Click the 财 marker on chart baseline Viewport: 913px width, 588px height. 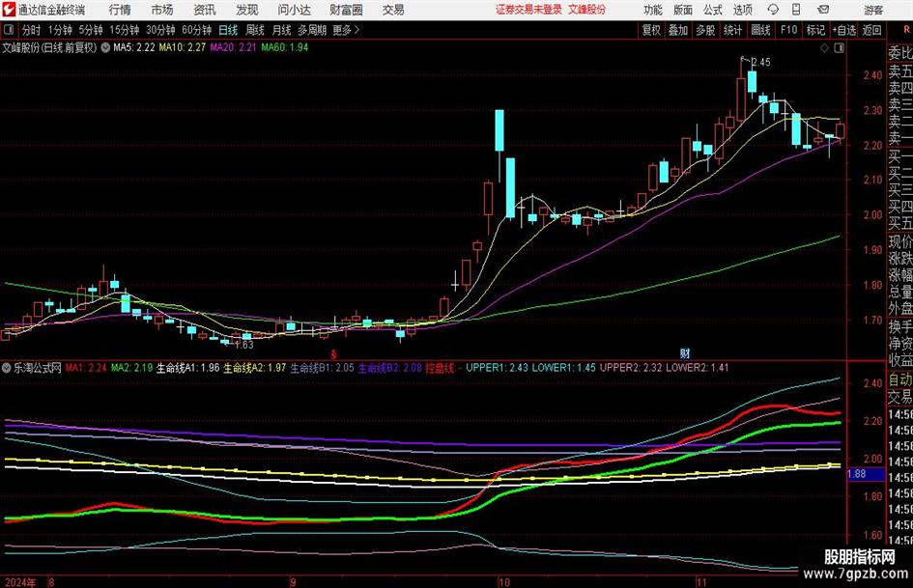[685, 352]
